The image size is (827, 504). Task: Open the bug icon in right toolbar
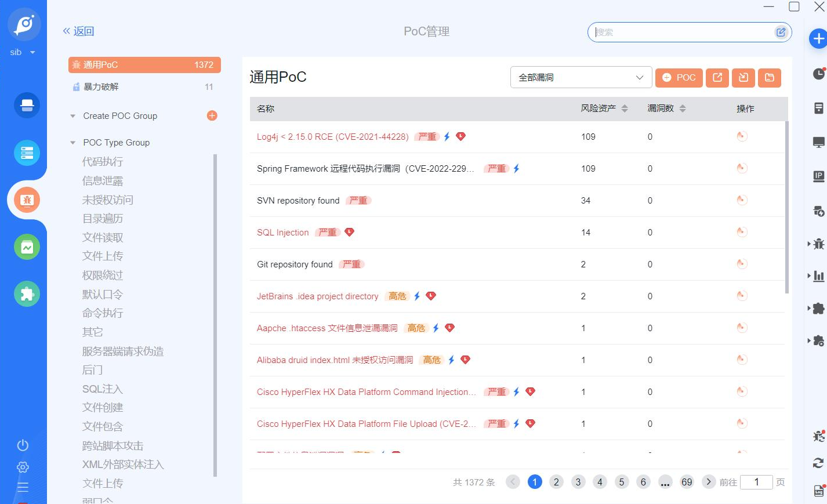(818, 244)
